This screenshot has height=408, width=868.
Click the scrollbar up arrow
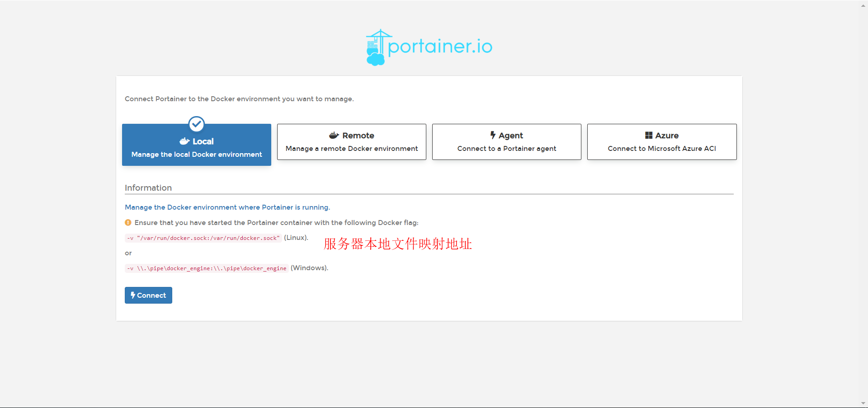pyautogui.click(x=863, y=5)
